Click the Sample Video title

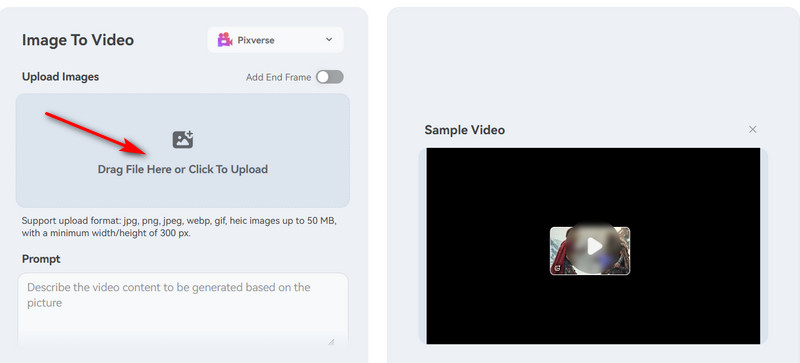[x=465, y=130]
